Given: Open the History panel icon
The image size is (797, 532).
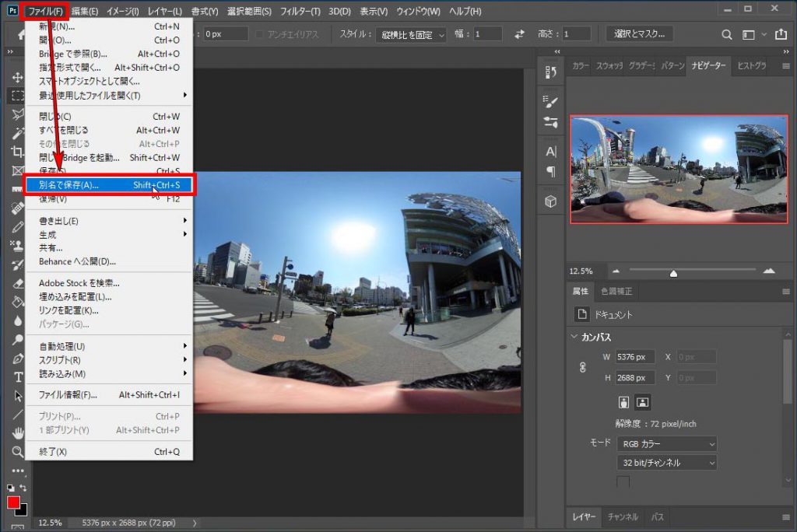Looking at the screenshot, I should [x=550, y=72].
